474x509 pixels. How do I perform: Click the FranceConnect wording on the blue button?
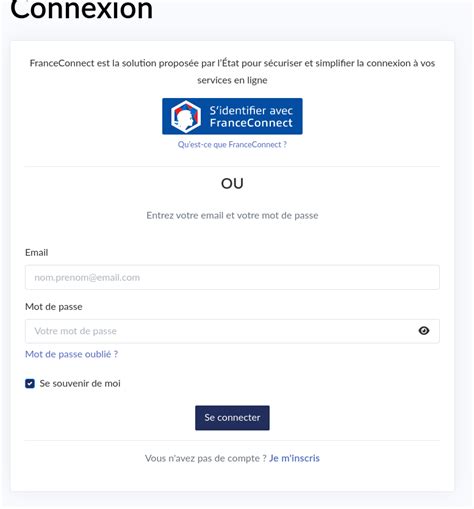[251, 123]
